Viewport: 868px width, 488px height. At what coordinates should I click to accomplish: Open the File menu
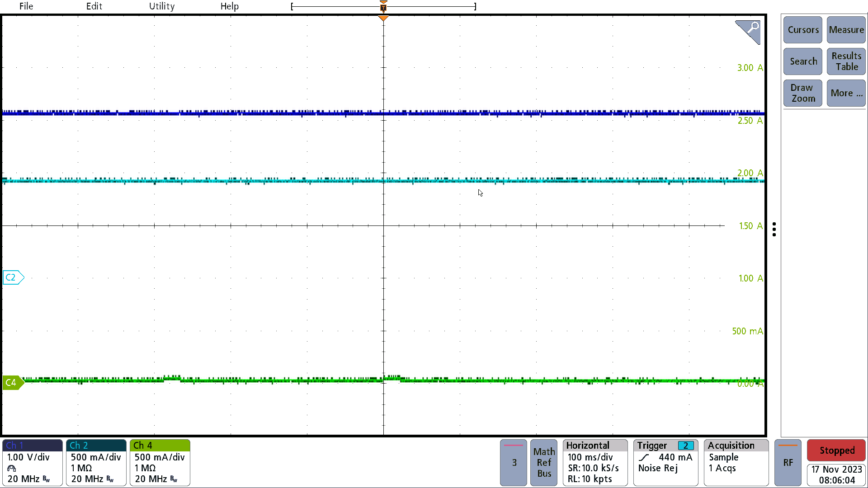click(x=26, y=6)
